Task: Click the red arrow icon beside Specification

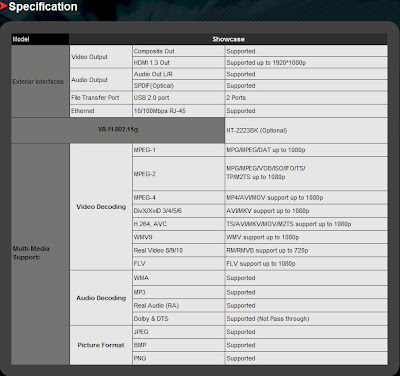Action: pyautogui.click(x=3, y=7)
